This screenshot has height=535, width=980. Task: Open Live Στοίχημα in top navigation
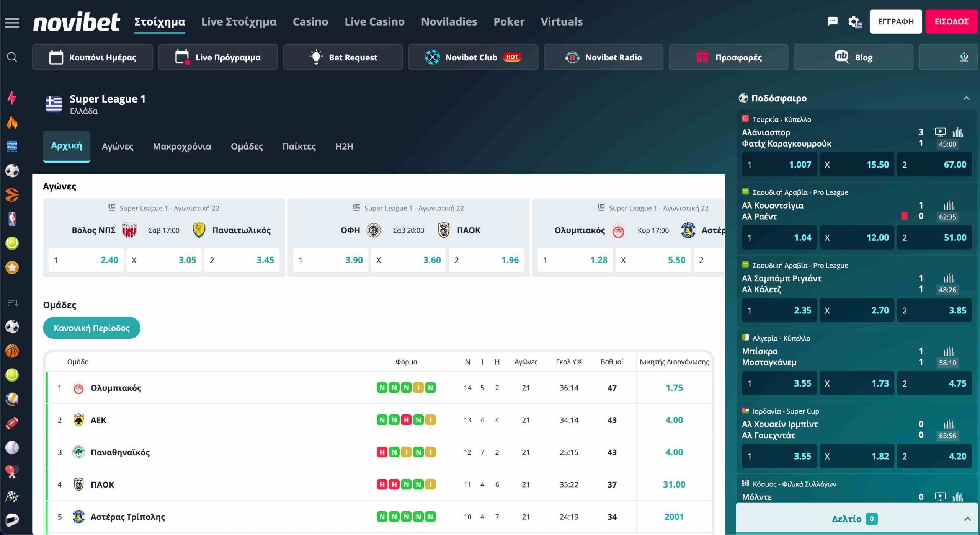238,22
